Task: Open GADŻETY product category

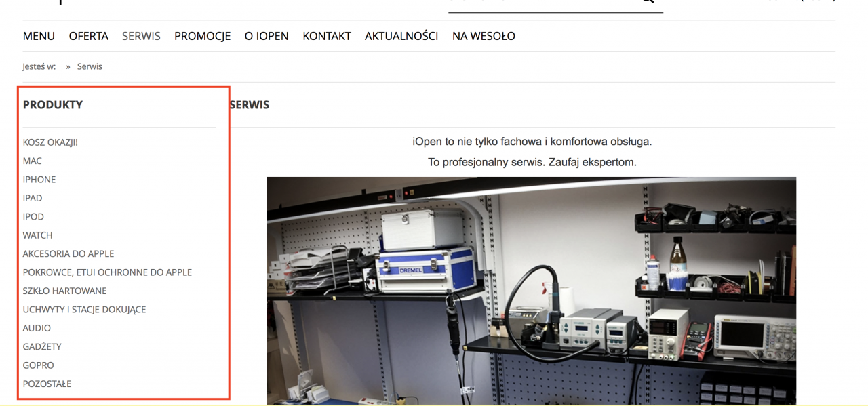Action: 42,346
